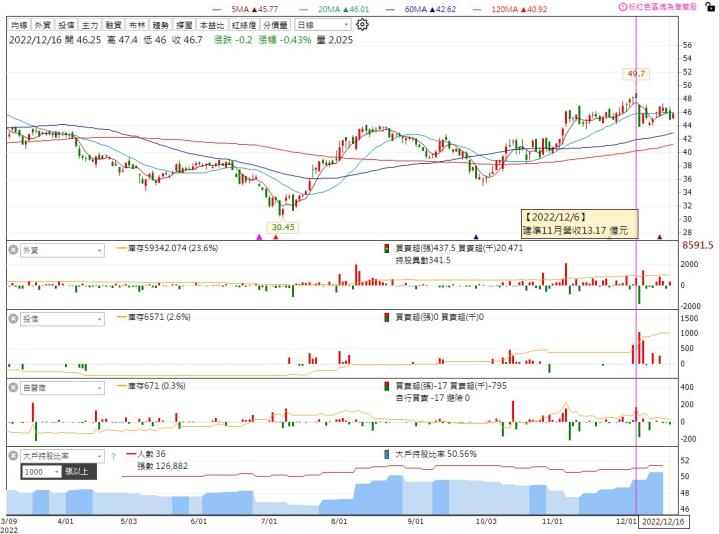Toggle the 投信 toolbar overlay button
Viewport: 720px width, 534px height.
(66, 25)
